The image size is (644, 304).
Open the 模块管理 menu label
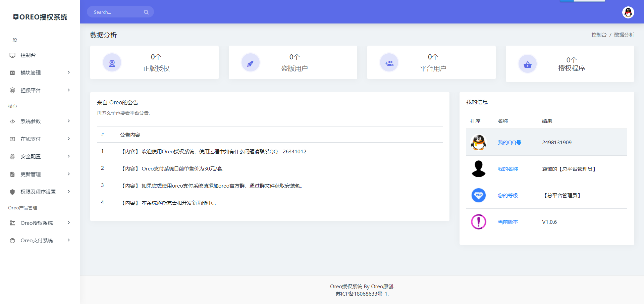click(x=31, y=73)
